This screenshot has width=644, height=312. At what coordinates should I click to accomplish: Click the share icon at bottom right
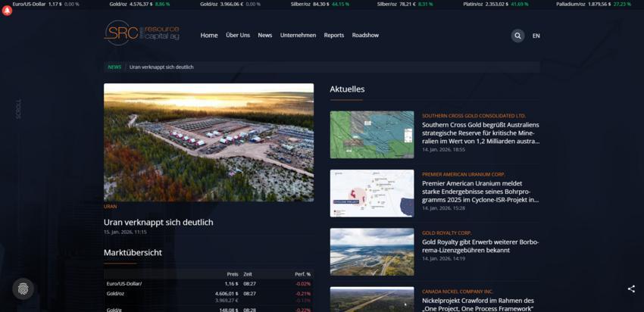tap(631, 289)
